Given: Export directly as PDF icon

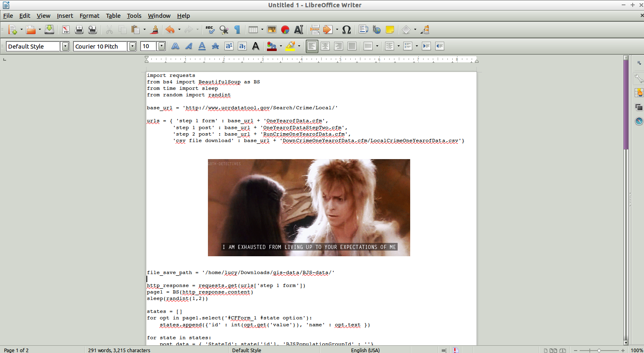Looking at the screenshot, I should pyautogui.click(x=66, y=30).
